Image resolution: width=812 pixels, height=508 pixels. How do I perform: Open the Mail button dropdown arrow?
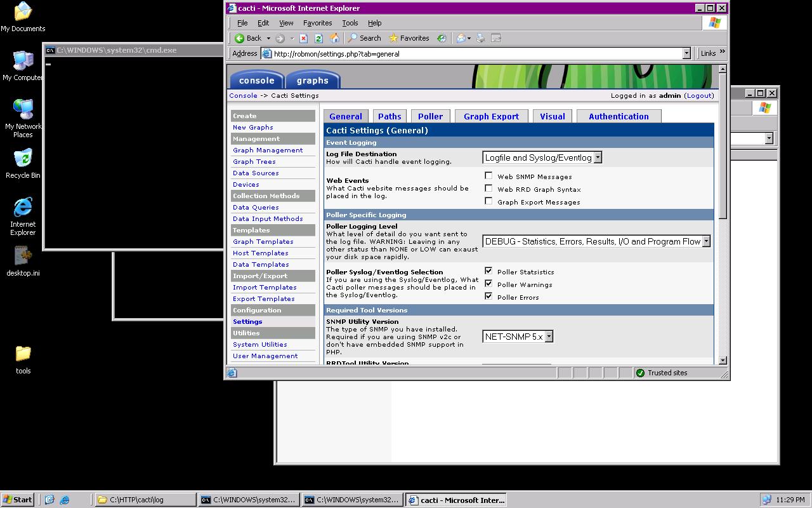tap(469, 38)
